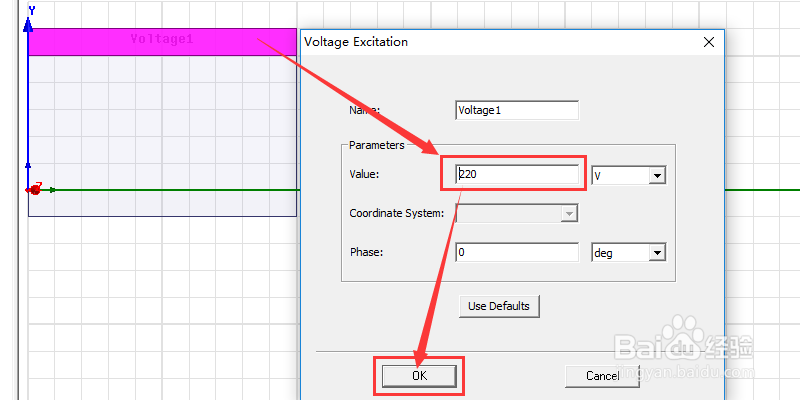Image resolution: width=800 pixels, height=400 pixels.
Task: Click the Use Defaults button
Action: 499,306
